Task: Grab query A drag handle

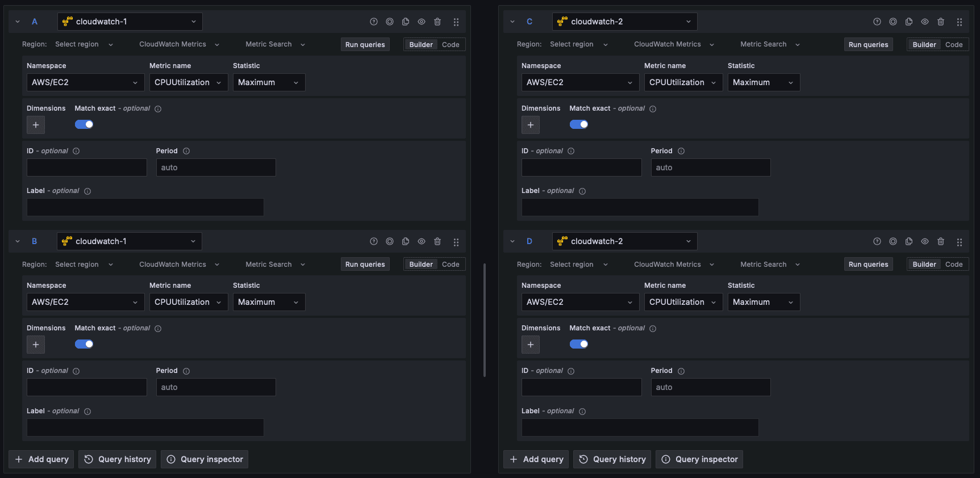Action: point(456,22)
